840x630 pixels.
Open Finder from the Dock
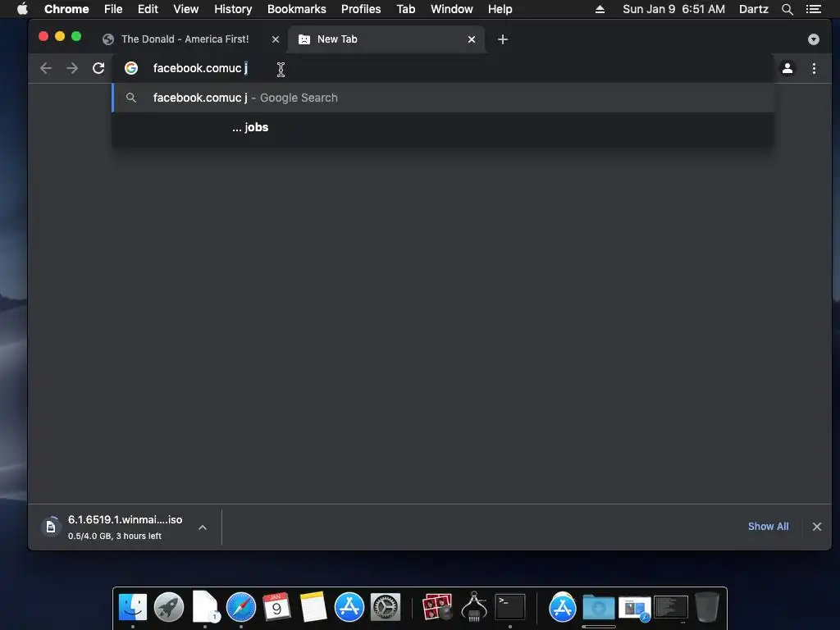tap(133, 607)
